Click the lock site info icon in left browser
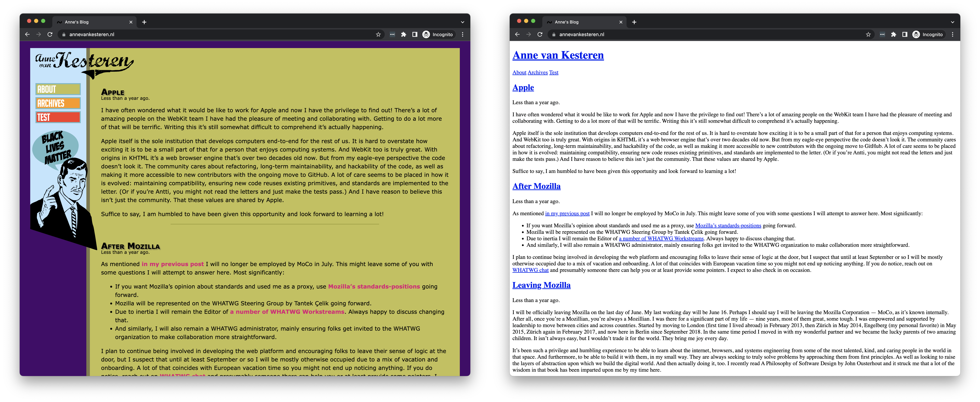 coord(64,34)
